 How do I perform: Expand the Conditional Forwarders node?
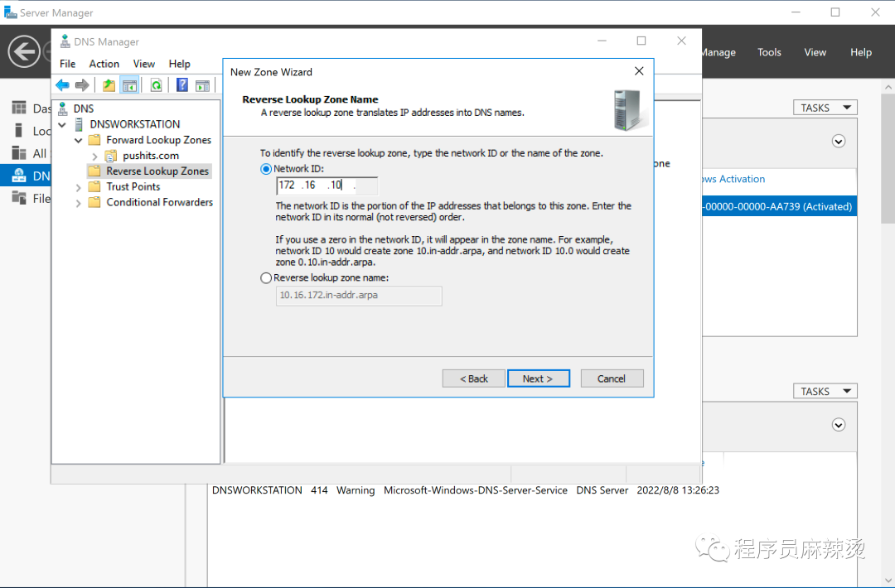(78, 203)
